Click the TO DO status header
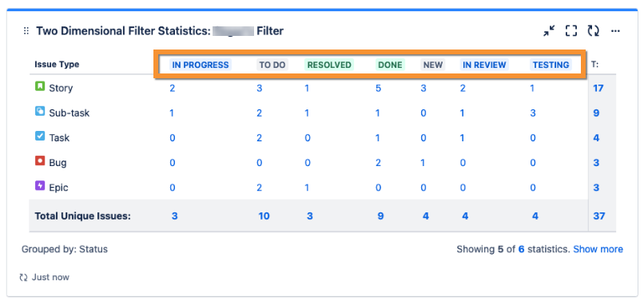644x305 pixels. coord(272,65)
